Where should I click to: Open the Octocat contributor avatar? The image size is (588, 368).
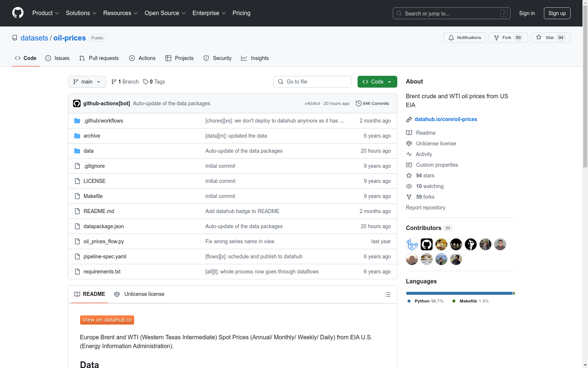pos(427,244)
